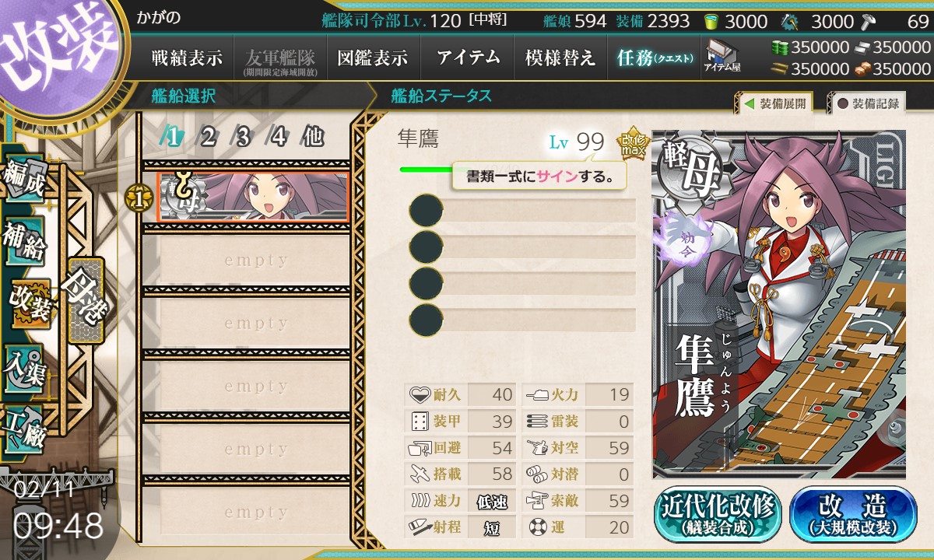Open the アイテム屋 shop icon
Screen dimensions: 934x560
723,57
